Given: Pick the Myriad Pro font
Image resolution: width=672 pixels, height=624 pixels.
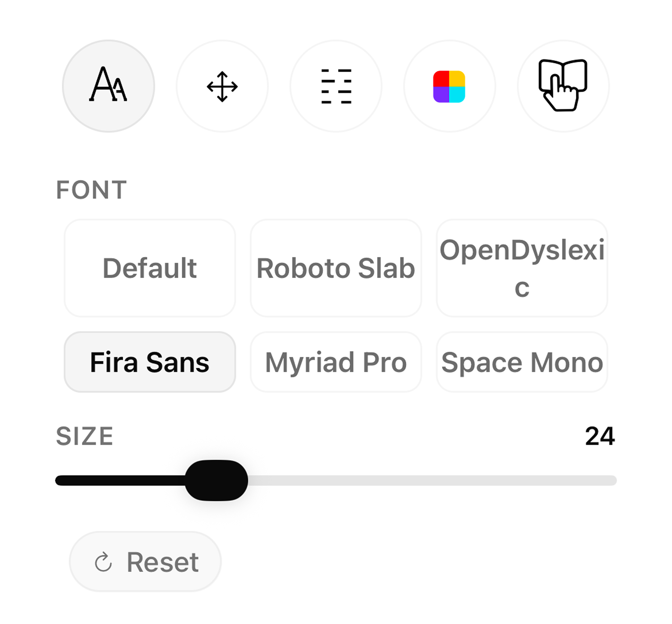Looking at the screenshot, I should click(x=336, y=362).
